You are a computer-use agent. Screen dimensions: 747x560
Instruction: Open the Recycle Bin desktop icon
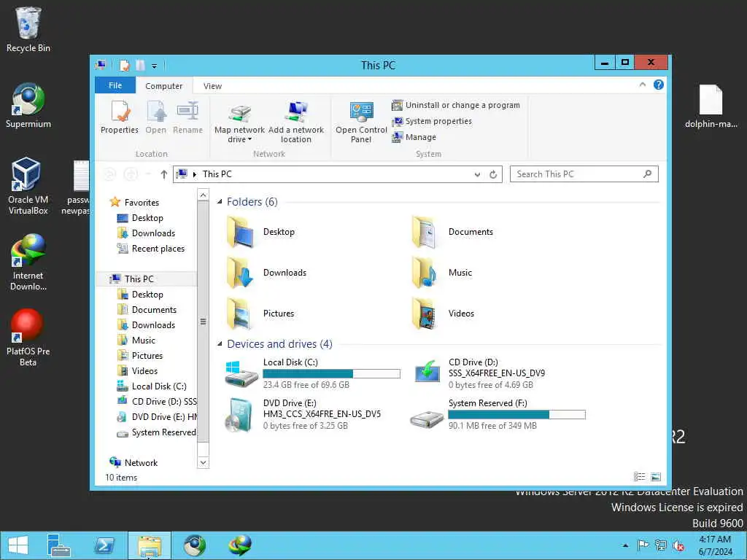tap(28, 29)
